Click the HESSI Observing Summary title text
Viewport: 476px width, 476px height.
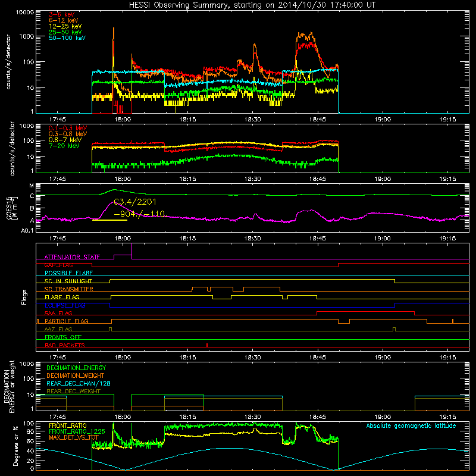[x=252, y=5]
